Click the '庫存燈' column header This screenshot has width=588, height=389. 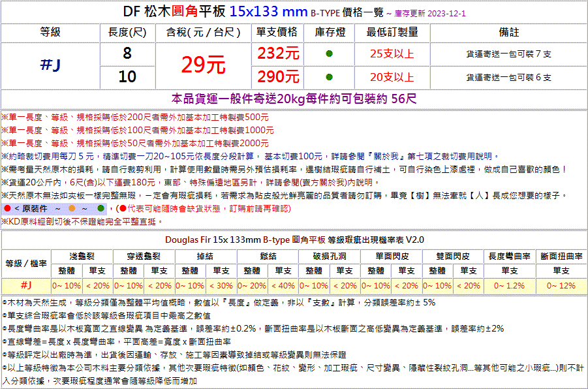(330, 32)
